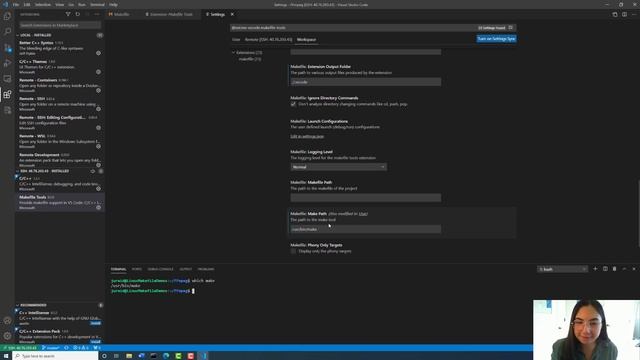This screenshot has height=360, width=640.
Task: Open the Explorer view in activity bar
Action: [x=7, y=16]
